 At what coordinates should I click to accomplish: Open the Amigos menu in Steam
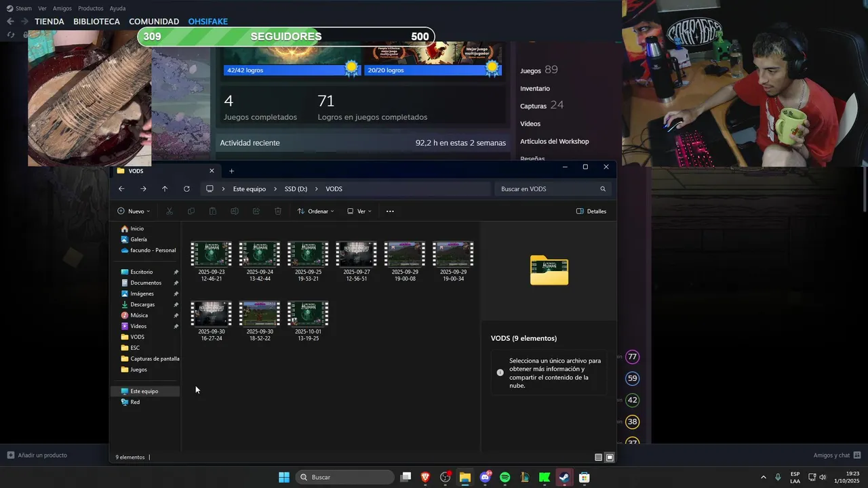62,8
